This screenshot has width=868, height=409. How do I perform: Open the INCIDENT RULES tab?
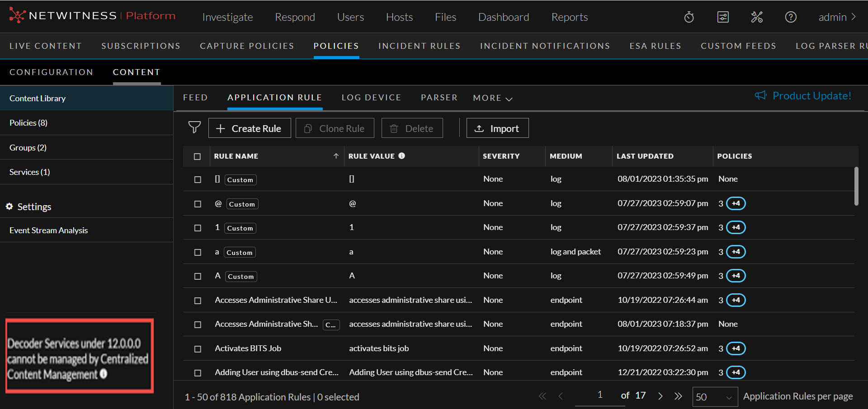pos(419,46)
